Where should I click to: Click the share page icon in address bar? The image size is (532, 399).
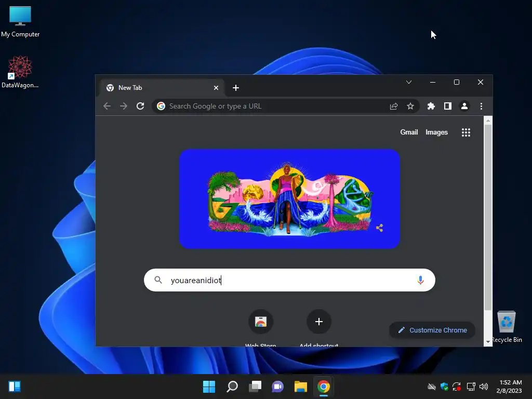click(x=394, y=106)
